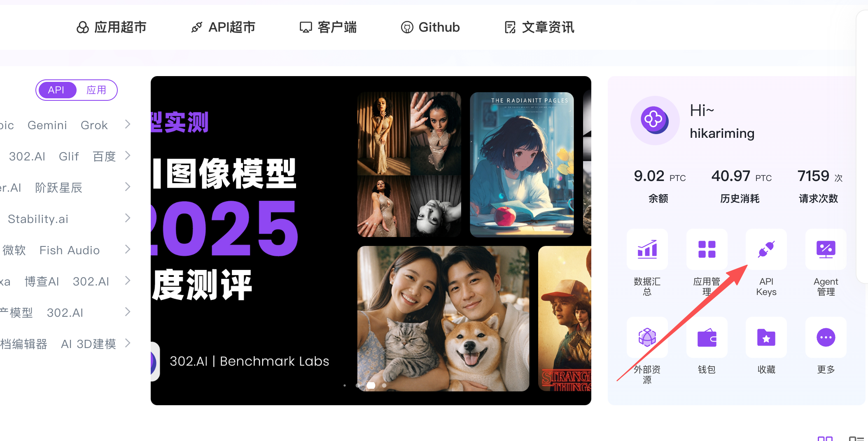Open the 应用超市 nav tab

tap(111, 27)
